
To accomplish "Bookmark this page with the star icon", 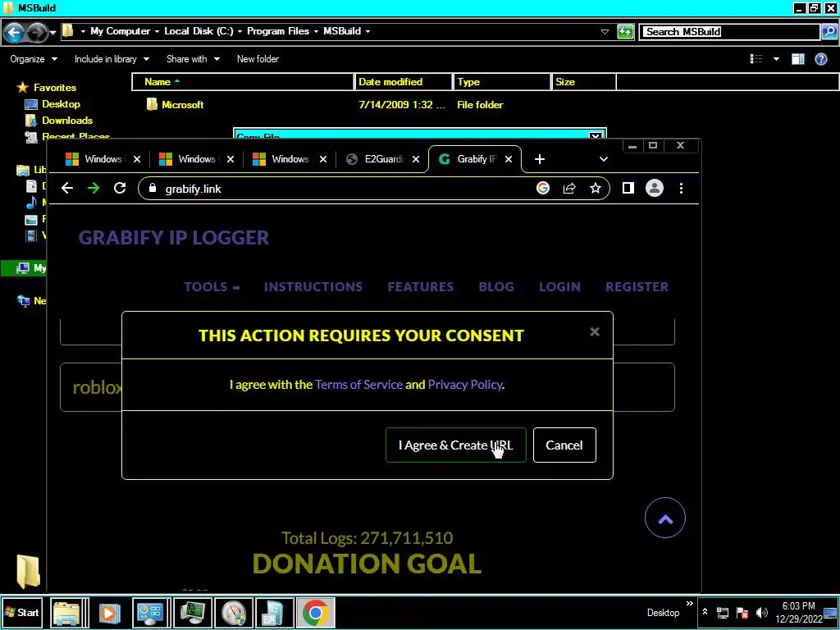I will [596, 188].
